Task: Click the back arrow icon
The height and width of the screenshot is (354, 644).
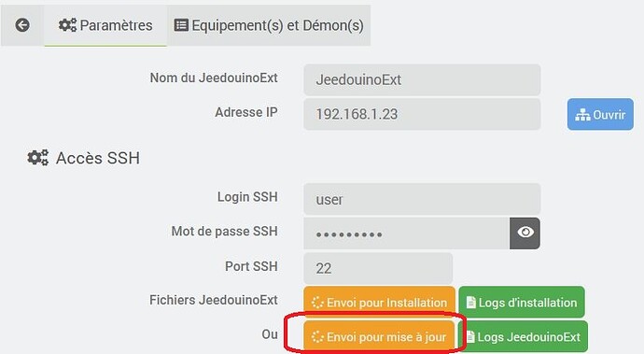Action: tap(22, 25)
